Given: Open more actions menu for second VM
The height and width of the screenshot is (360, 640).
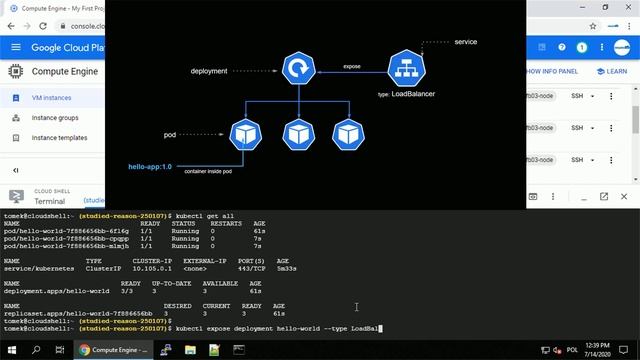Looking at the screenshot, I should pyautogui.click(x=611, y=128).
